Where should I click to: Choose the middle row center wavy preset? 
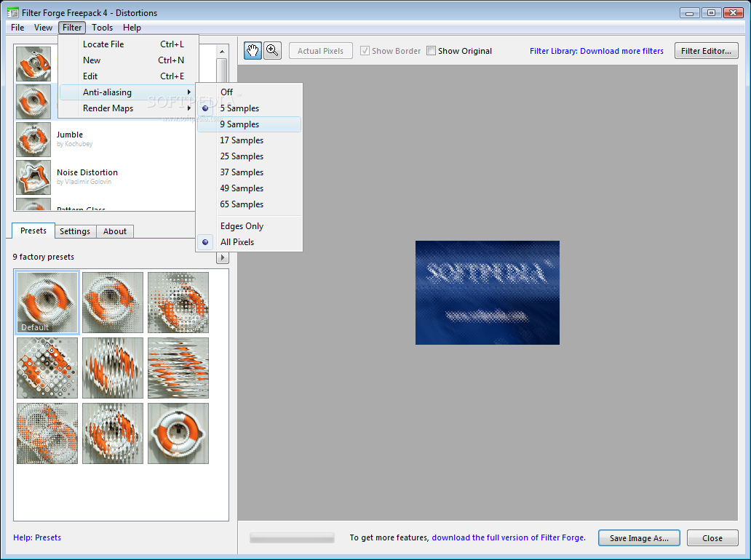[113, 367]
